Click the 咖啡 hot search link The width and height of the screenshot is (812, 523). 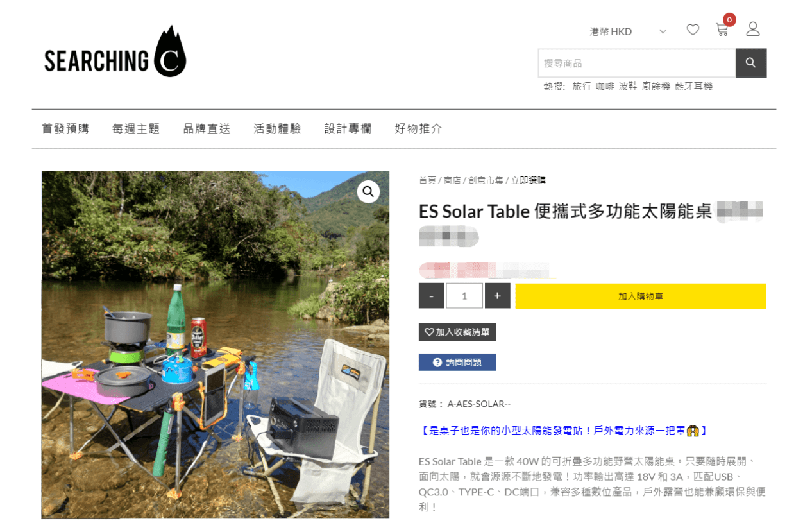point(605,86)
